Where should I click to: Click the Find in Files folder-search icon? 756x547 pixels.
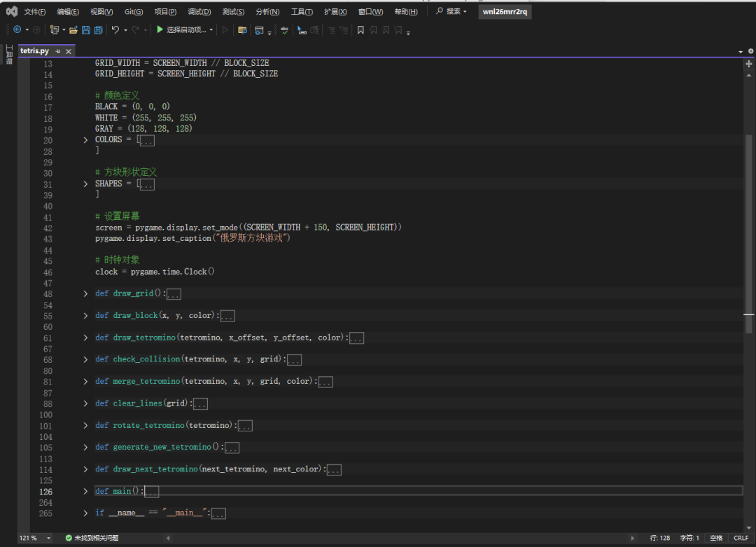point(242,30)
